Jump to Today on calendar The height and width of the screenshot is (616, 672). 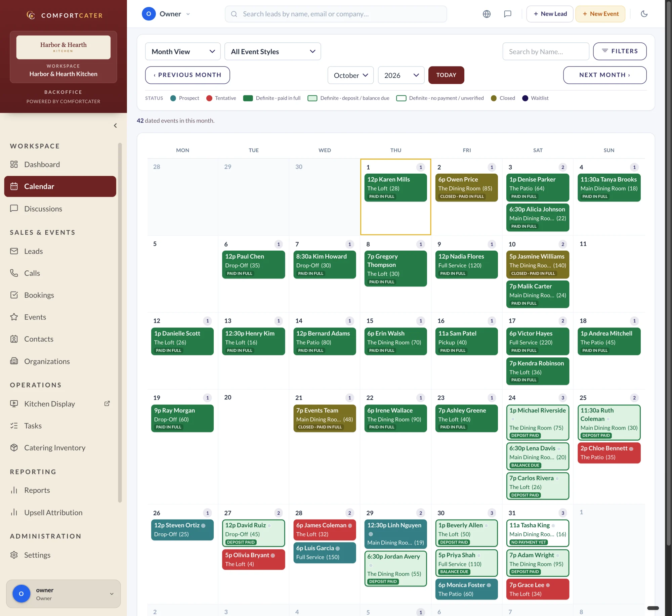click(x=446, y=75)
